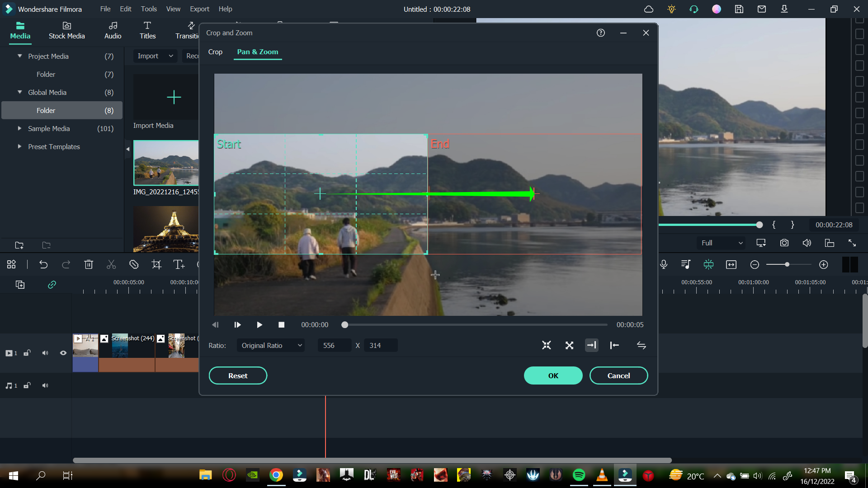Select Original Ratio dropdown
The height and width of the screenshot is (488, 868).
tap(271, 345)
